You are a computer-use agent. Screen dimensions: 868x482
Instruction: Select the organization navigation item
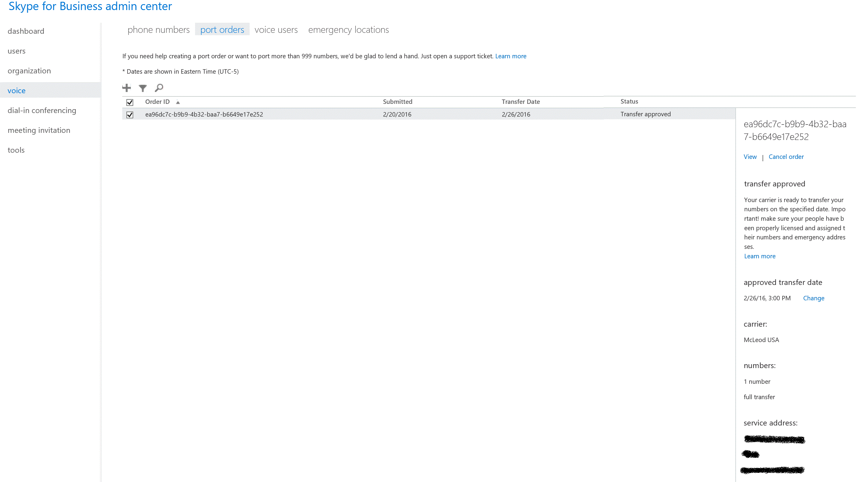(x=30, y=70)
